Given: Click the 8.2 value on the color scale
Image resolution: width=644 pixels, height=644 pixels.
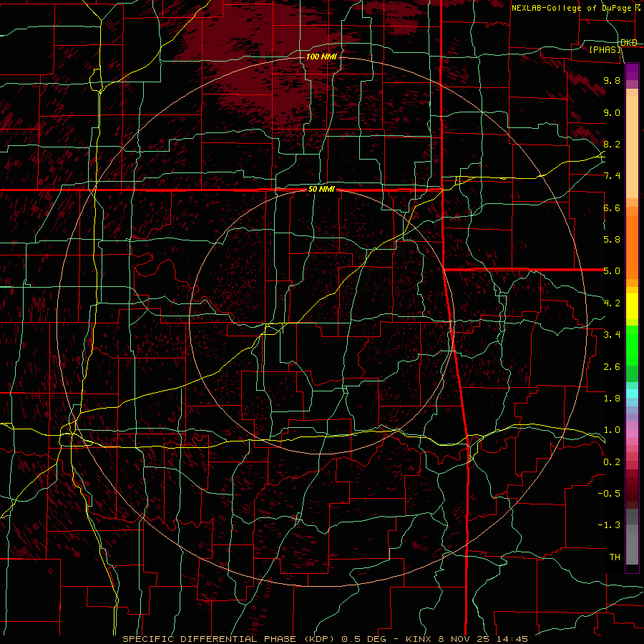Looking at the screenshot, I should pos(612,144).
